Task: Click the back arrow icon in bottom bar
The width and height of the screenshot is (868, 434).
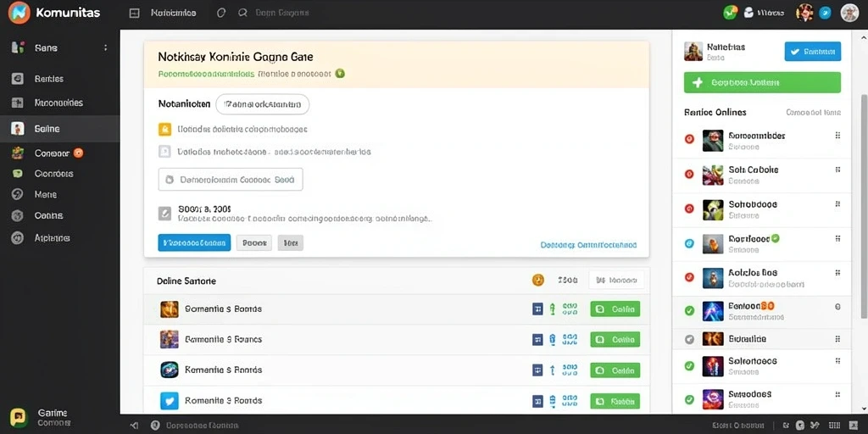Action: tap(133, 426)
